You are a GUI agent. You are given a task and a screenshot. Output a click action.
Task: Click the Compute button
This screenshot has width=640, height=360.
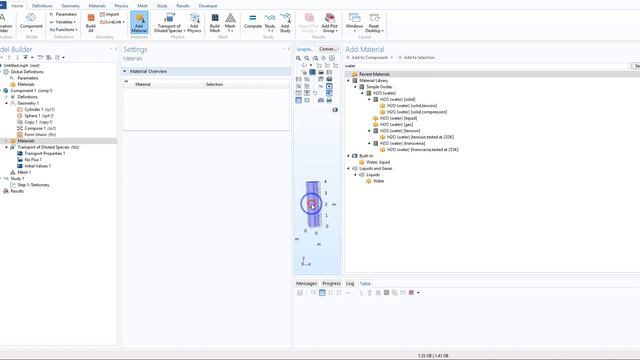click(x=253, y=21)
